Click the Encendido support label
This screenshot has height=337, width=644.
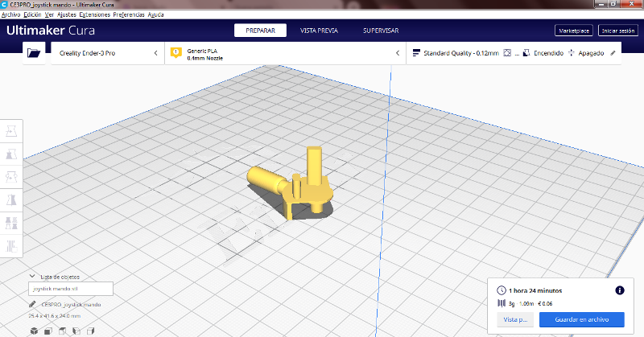coord(549,53)
